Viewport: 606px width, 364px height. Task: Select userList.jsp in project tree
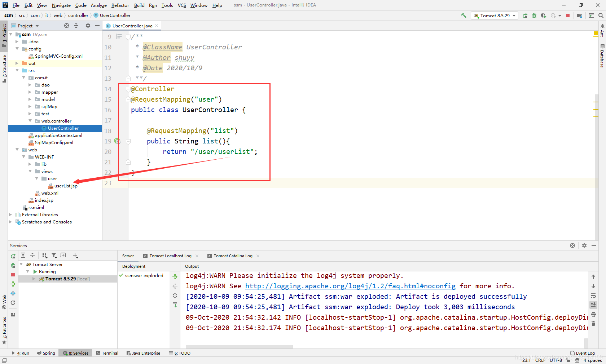(x=63, y=186)
